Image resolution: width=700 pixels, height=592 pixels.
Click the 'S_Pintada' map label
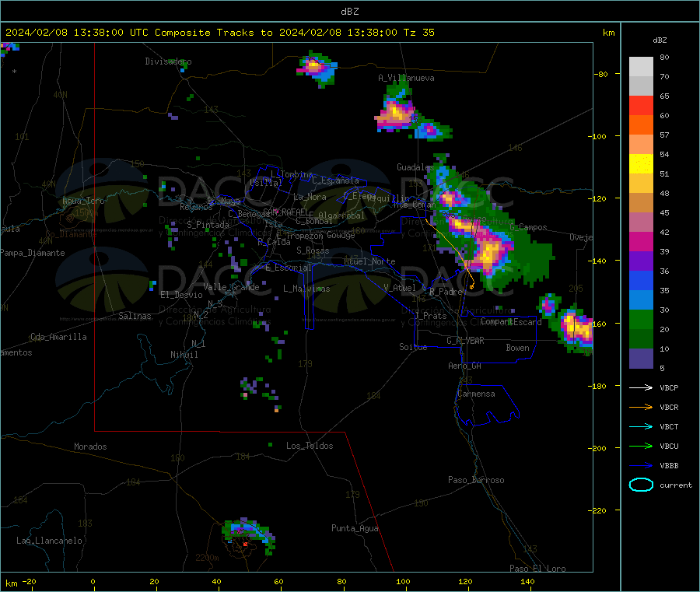[208, 225]
